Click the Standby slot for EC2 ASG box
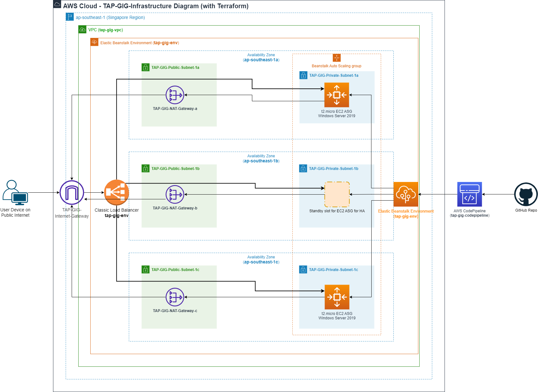 point(337,195)
